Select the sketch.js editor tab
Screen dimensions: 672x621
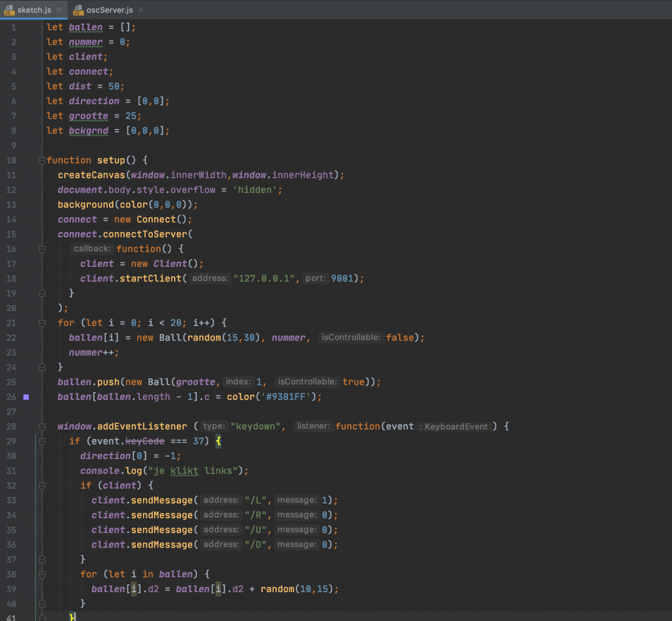[x=34, y=10]
